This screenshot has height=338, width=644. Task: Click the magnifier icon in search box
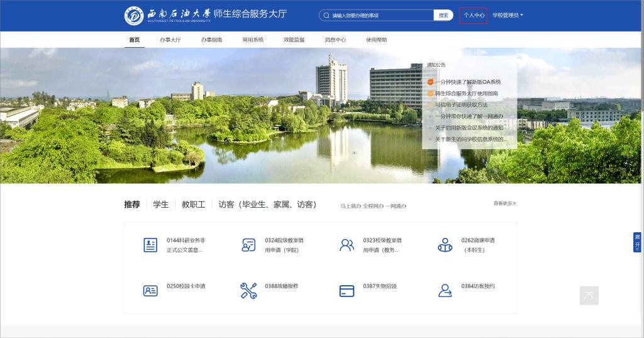[326, 15]
